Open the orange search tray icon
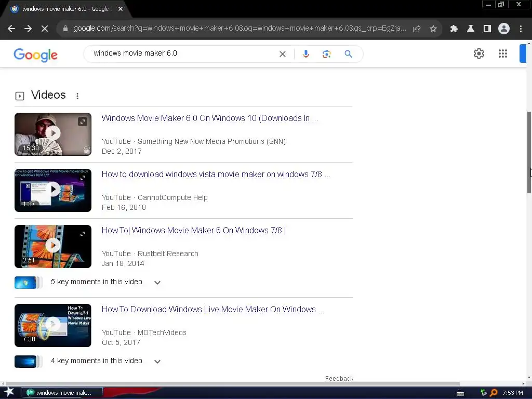Viewport: 532px width, 399px height. coord(494,393)
